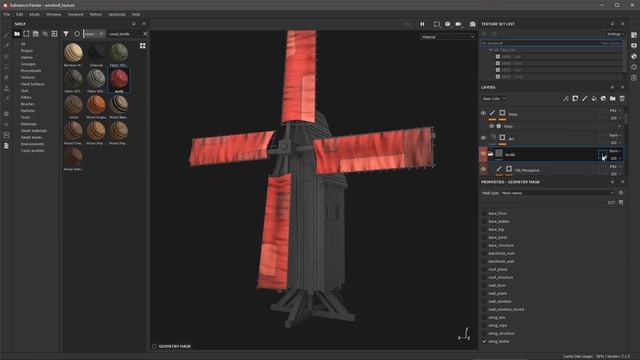The width and height of the screenshot is (640, 360).
Task: Toggle the eye of the top layer's sub-effect
Action: click(492, 127)
